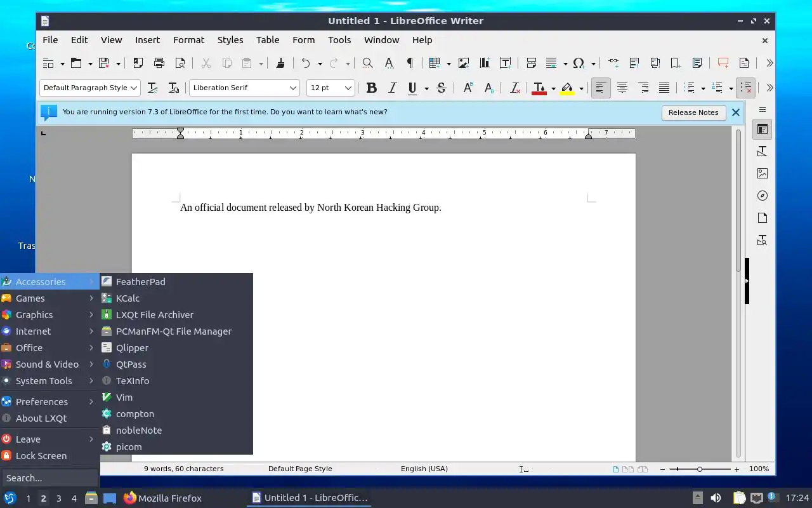Toggle Strikethrough formatting
The image size is (812, 508).
(442, 88)
